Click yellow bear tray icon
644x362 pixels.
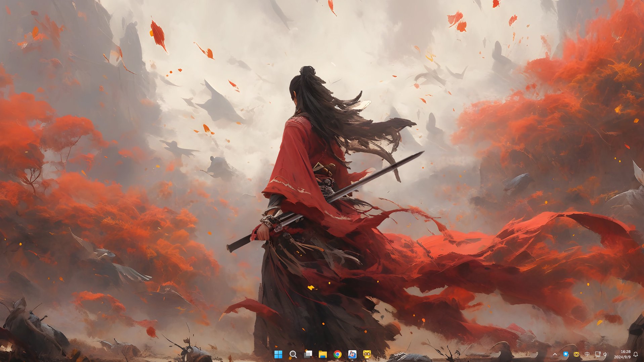(x=576, y=354)
